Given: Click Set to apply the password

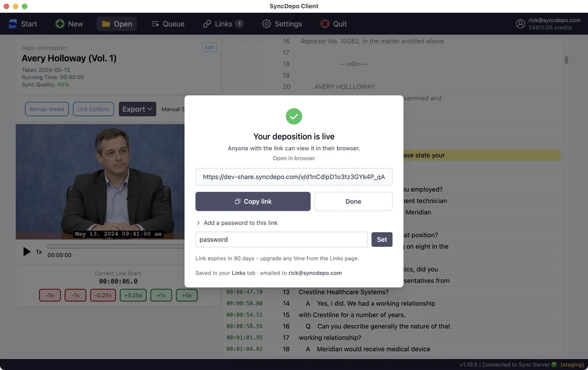Looking at the screenshot, I should [x=382, y=240].
